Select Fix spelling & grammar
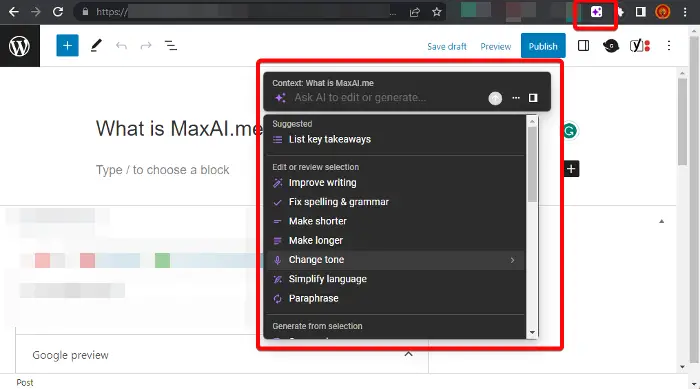This screenshot has height=389, width=700. coord(396,202)
